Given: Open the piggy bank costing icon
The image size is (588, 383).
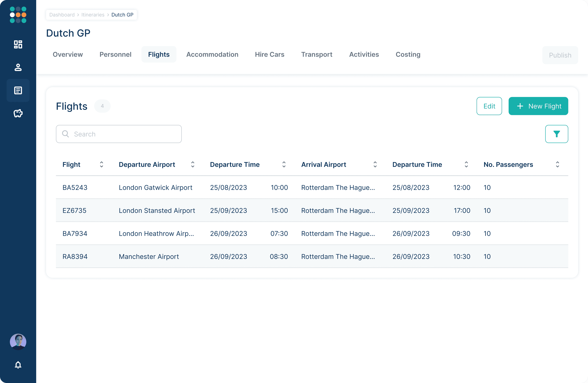Looking at the screenshot, I should point(18,113).
